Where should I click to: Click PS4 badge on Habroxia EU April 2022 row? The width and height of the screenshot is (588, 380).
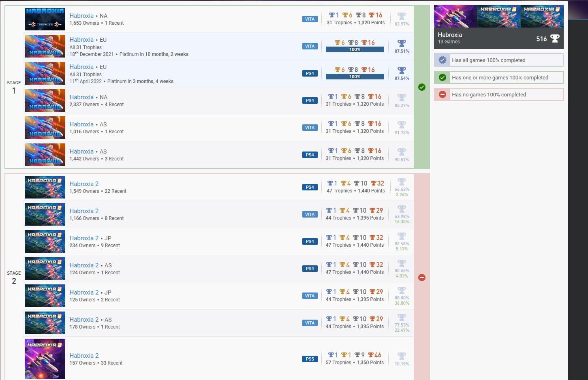coord(310,73)
